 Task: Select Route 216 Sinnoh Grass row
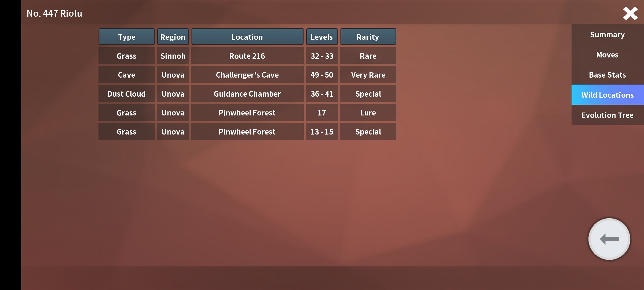tap(247, 56)
